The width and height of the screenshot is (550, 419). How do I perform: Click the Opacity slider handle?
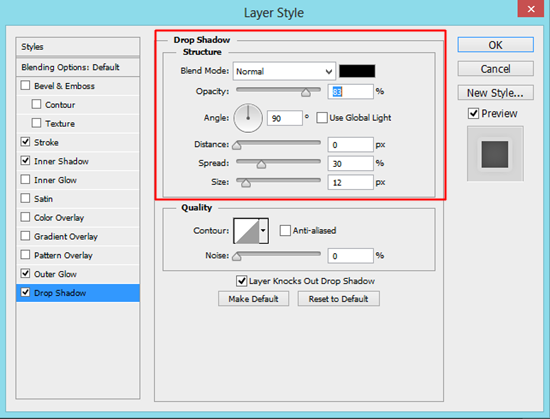point(306,93)
